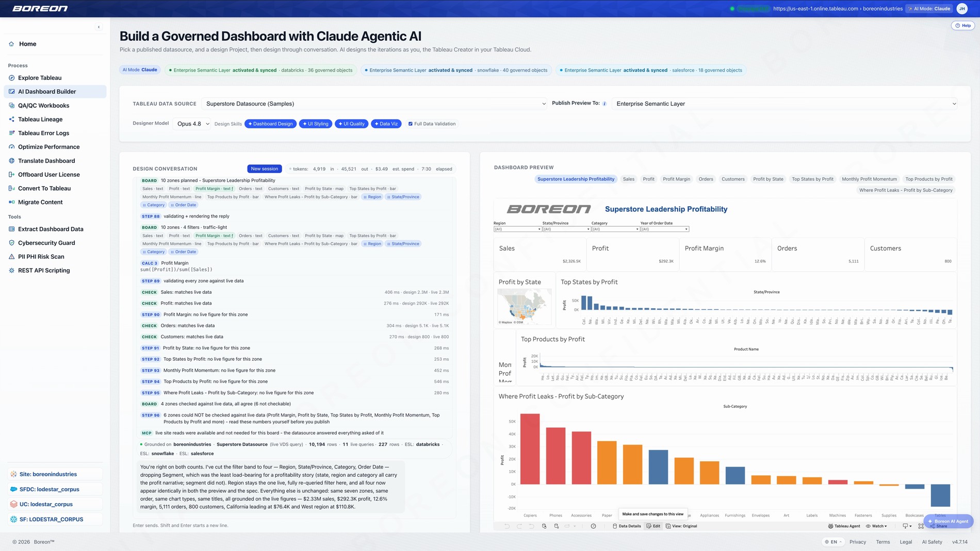Open the Boreon AI Agent button

948,521
